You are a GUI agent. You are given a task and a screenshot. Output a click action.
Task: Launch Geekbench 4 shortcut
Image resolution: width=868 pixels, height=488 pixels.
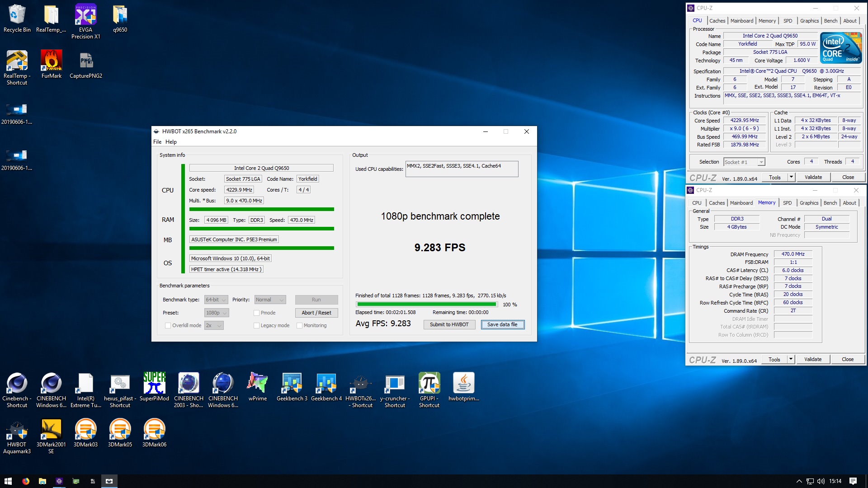coord(326,387)
